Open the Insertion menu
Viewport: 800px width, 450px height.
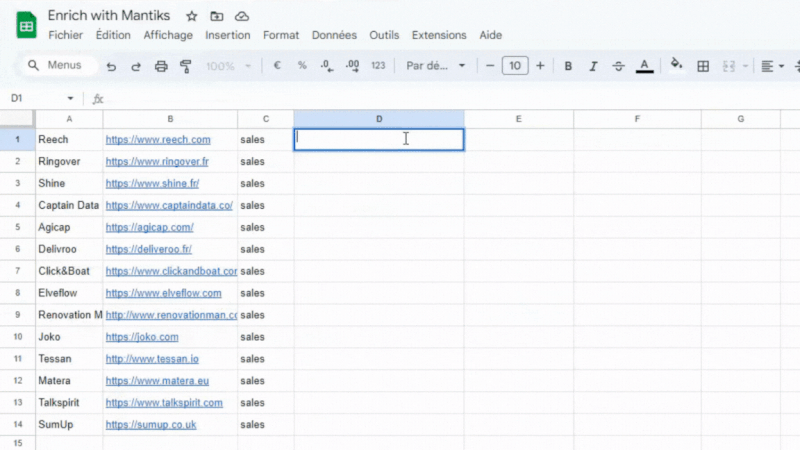(228, 35)
